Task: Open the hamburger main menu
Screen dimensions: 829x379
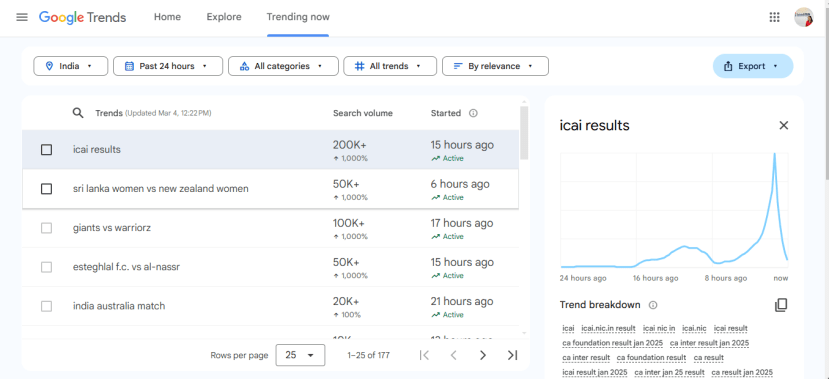Action: point(22,17)
